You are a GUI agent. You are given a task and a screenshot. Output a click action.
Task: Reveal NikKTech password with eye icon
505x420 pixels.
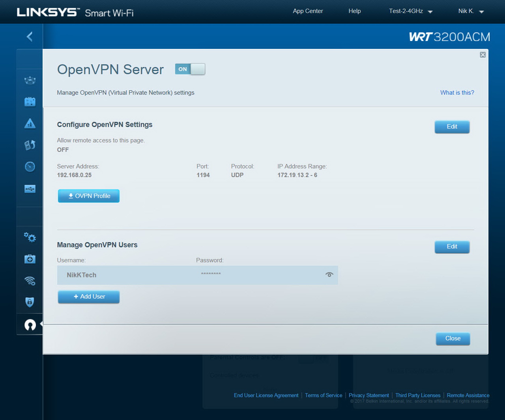pyautogui.click(x=329, y=274)
